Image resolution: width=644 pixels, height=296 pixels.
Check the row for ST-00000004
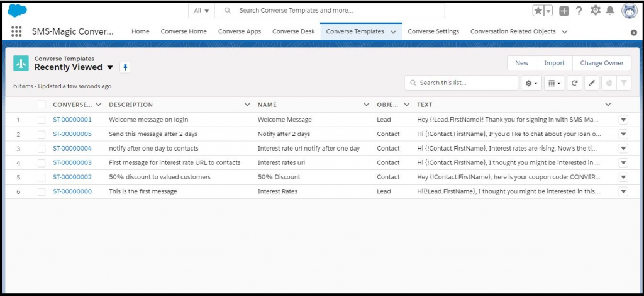pyautogui.click(x=42, y=149)
